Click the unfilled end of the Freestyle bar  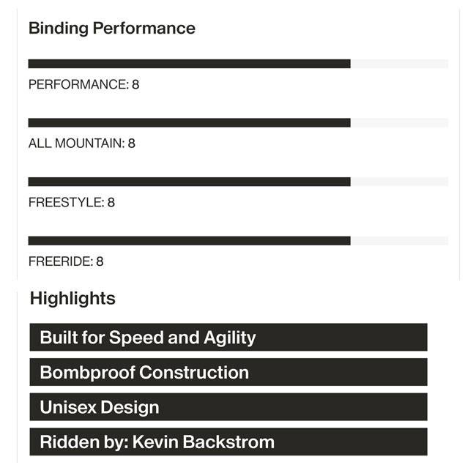pyautogui.click(x=399, y=182)
